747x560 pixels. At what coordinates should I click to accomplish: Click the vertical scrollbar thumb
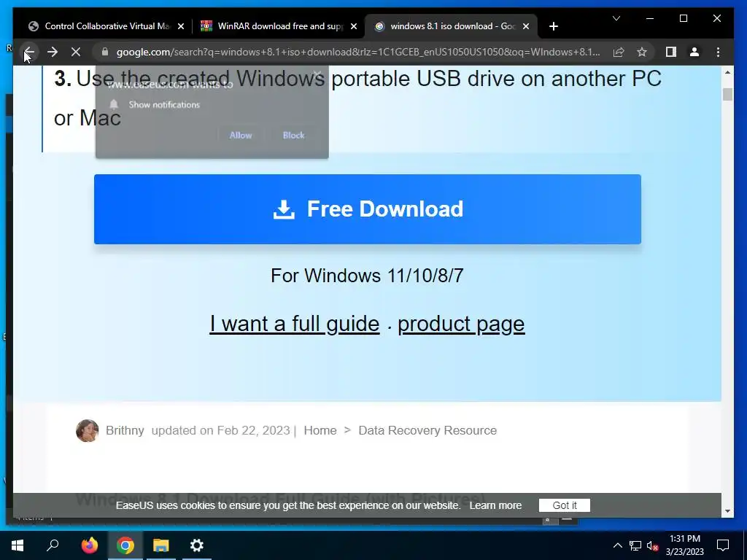click(x=727, y=94)
